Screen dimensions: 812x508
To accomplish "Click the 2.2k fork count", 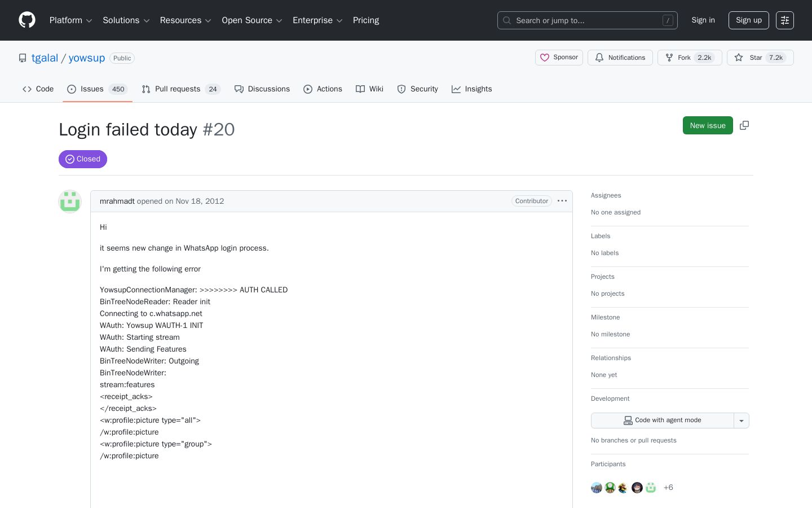I will 704,58.
